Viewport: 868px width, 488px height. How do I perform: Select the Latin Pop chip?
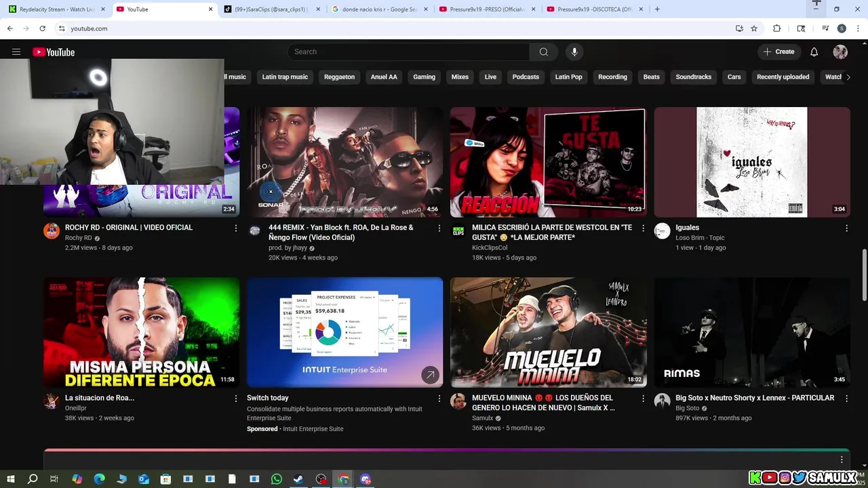pyautogui.click(x=568, y=77)
